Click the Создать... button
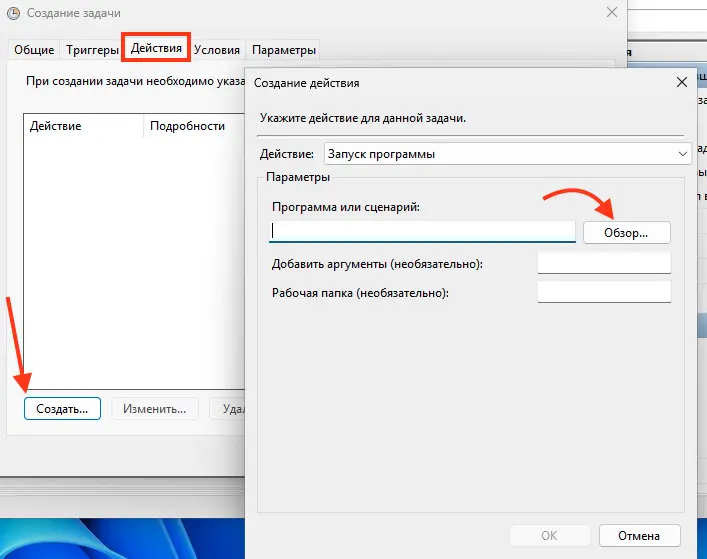707x559 pixels. (x=62, y=408)
